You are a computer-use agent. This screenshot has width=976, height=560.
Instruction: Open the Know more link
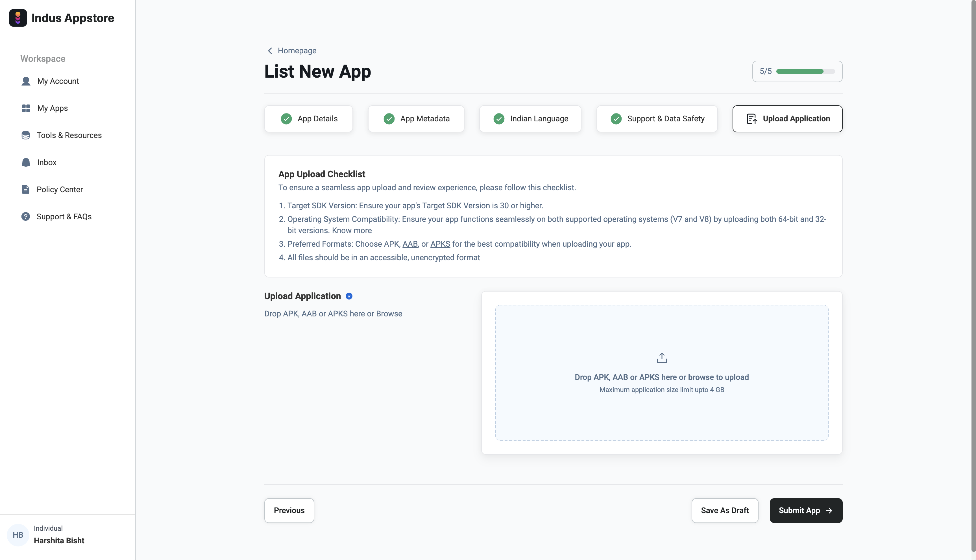tap(352, 230)
